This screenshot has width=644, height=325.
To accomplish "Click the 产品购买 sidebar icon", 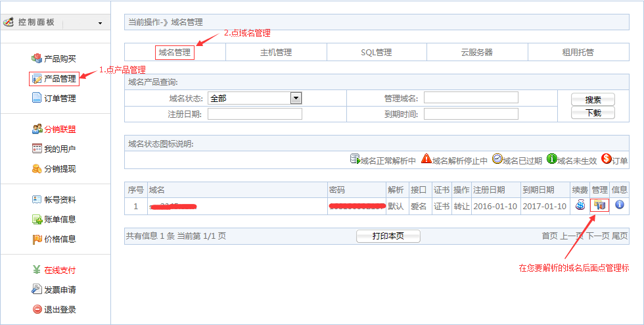I will click(37, 59).
